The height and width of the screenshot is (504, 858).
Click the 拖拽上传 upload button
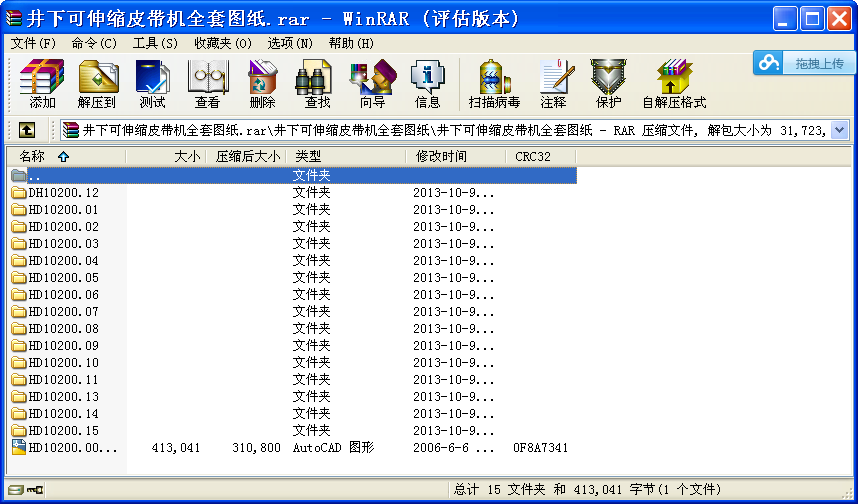point(805,63)
